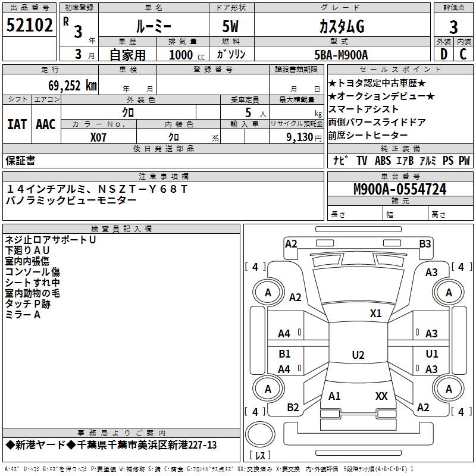
Task: Click chassis number M900A-0554724
Action: click(400, 189)
